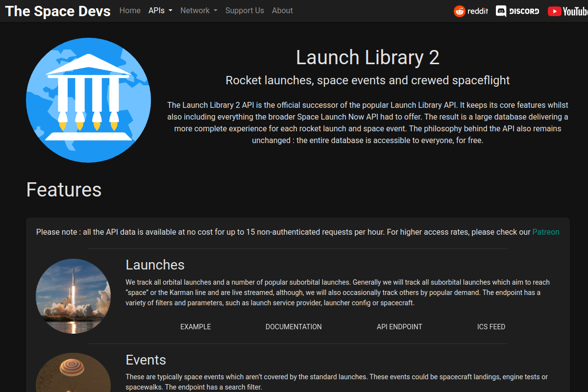The image size is (588, 392).
Task: Follow the Patreon link
Action: (x=546, y=232)
